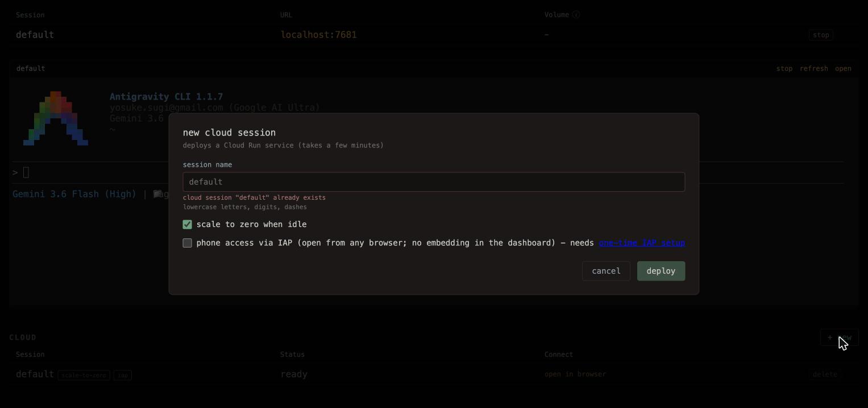This screenshot has width=868, height=408.
Task: Click stop in the default terminal header
Action: point(784,68)
